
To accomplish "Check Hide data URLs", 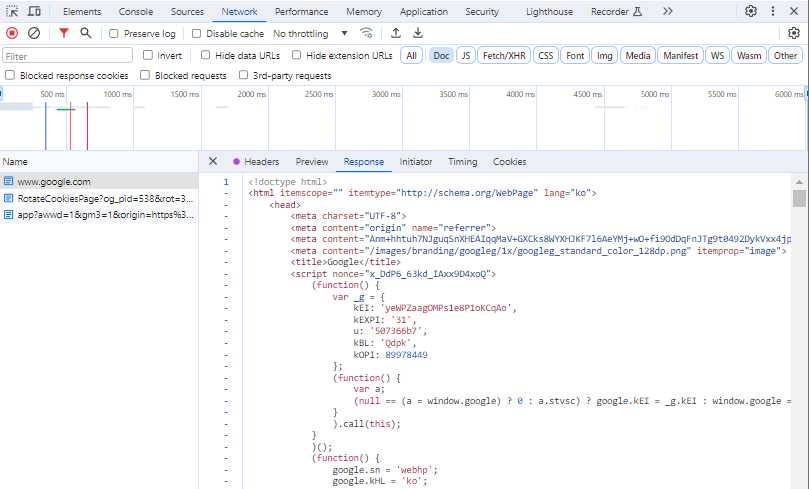I will 205,55.
